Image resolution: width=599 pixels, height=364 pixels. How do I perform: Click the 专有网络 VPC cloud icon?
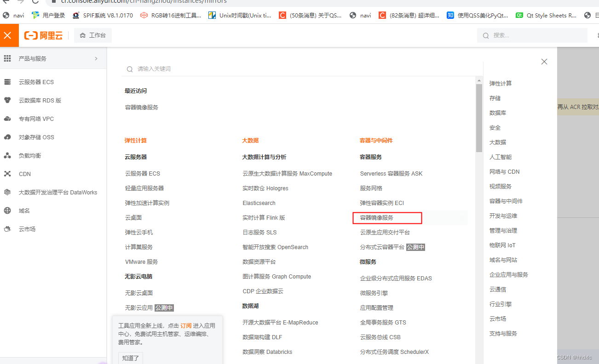pos(7,119)
